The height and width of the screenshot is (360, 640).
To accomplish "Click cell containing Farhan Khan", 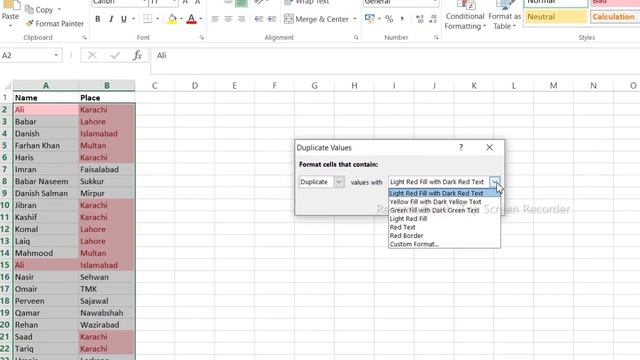I will tap(46, 146).
